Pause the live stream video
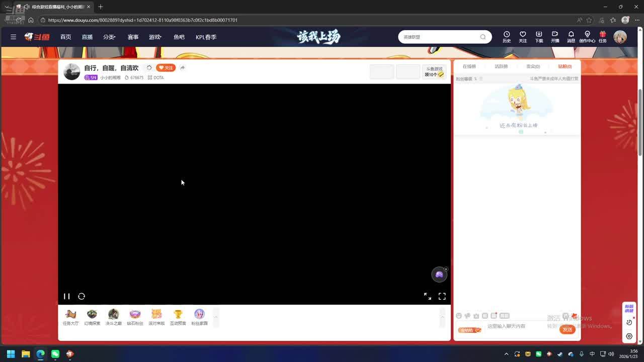The height and width of the screenshot is (362, 644). pyautogui.click(x=66, y=297)
